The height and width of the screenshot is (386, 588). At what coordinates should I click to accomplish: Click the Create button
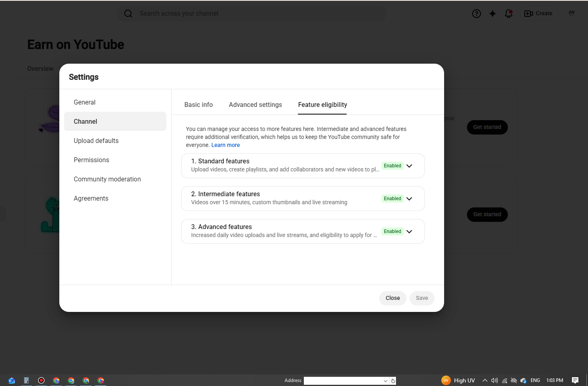tap(539, 13)
